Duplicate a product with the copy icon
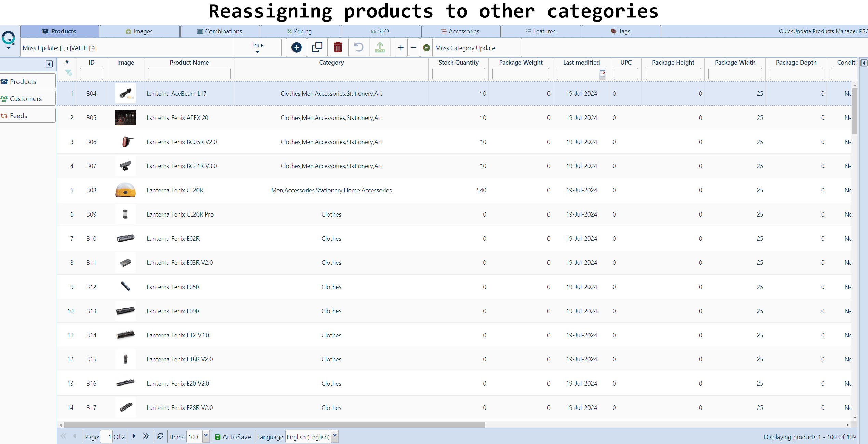Image resolution: width=868 pixels, height=444 pixels. tap(317, 47)
